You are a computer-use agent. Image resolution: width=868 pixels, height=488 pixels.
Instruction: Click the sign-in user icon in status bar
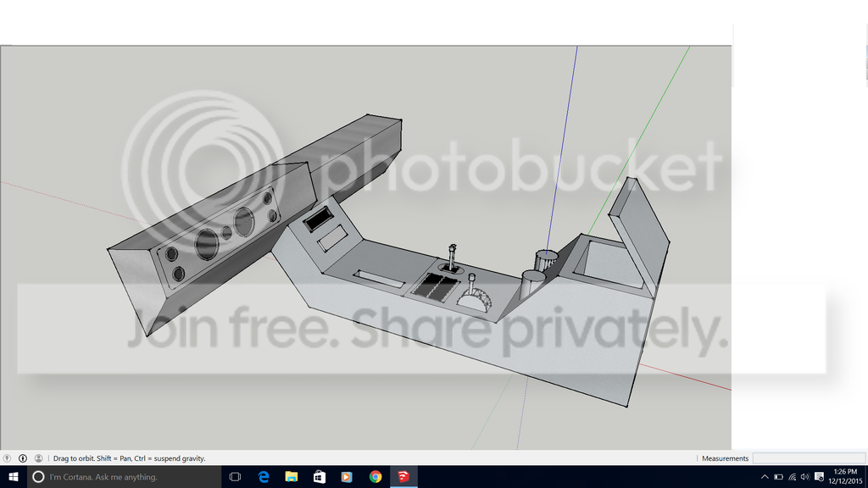(39, 458)
